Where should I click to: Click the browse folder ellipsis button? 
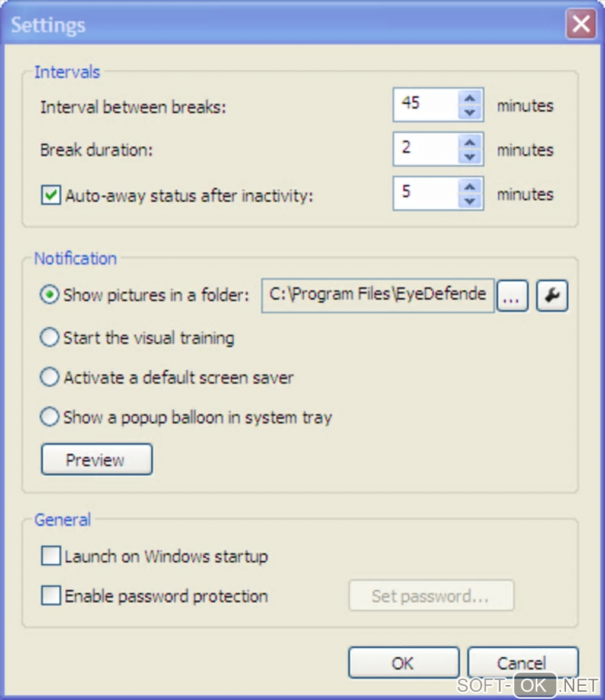click(512, 295)
